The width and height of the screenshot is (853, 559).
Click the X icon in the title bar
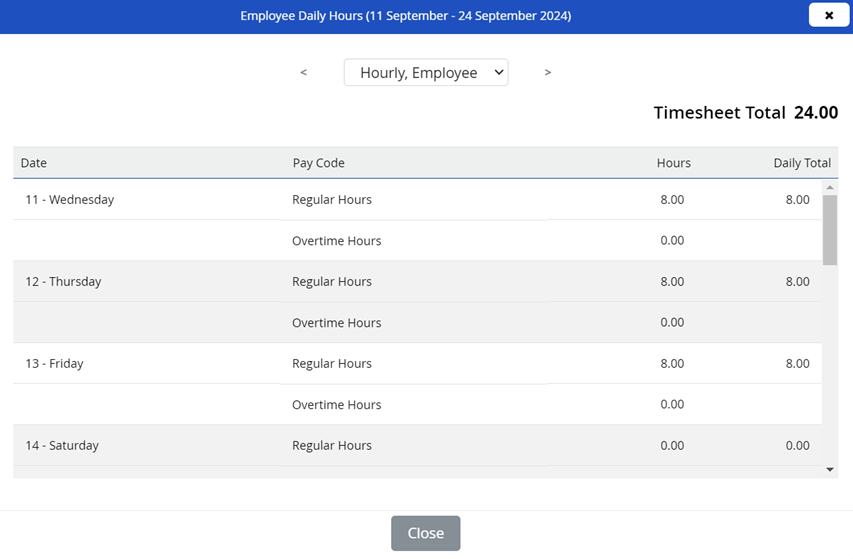coord(828,16)
